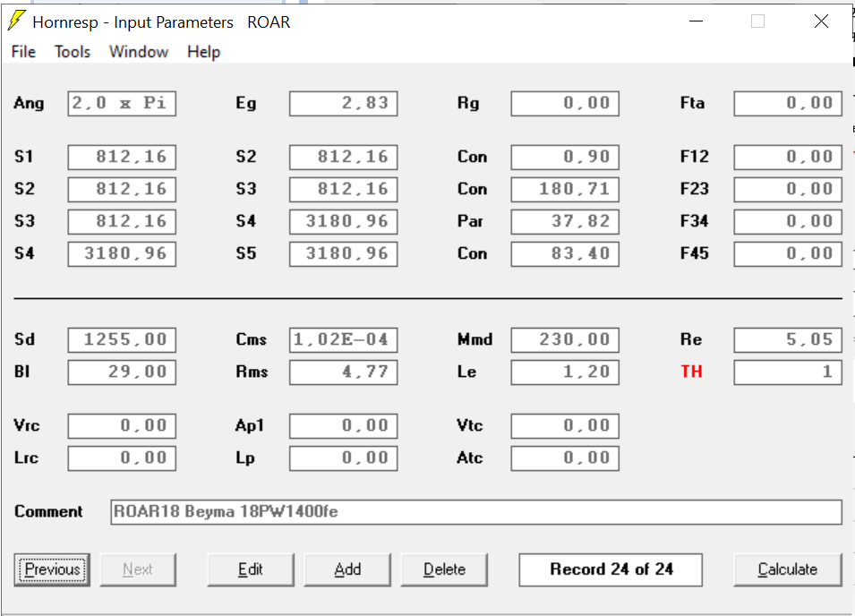This screenshot has height=616, width=855.
Task: Select the Rg input field
Action: pos(565,104)
